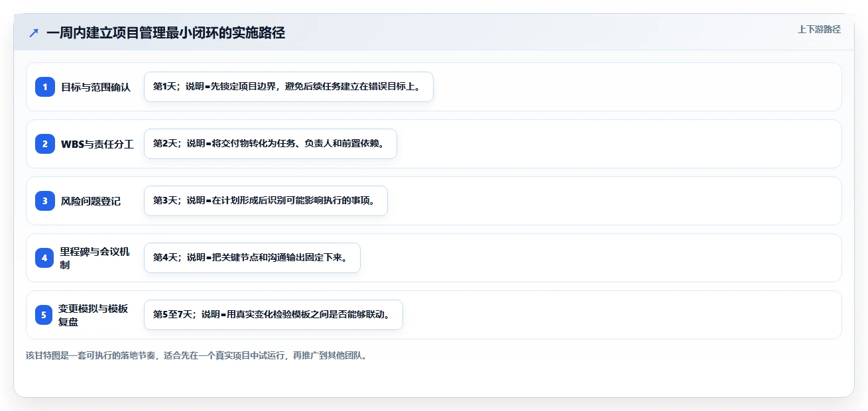This screenshot has width=868, height=411.
Task: Select step badge number 5
Action: (x=44, y=315)
